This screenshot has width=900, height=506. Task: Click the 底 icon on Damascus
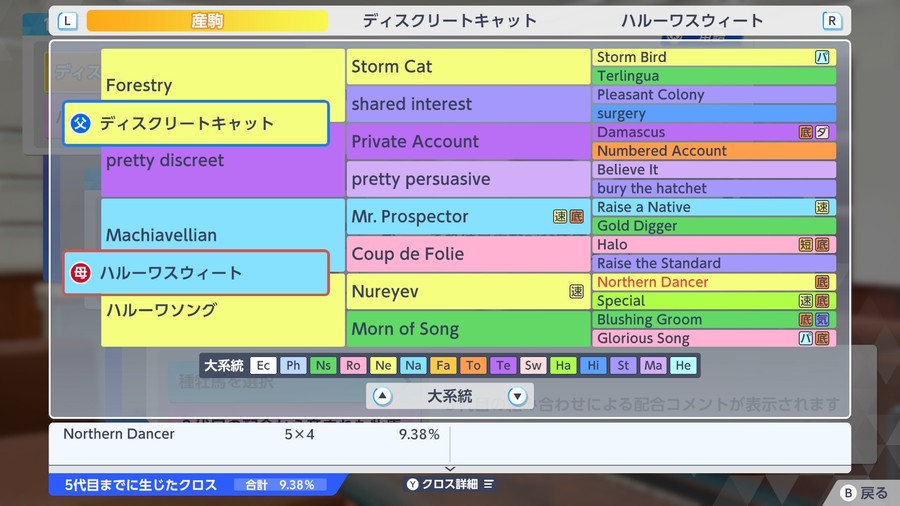[x=806, y=132]
